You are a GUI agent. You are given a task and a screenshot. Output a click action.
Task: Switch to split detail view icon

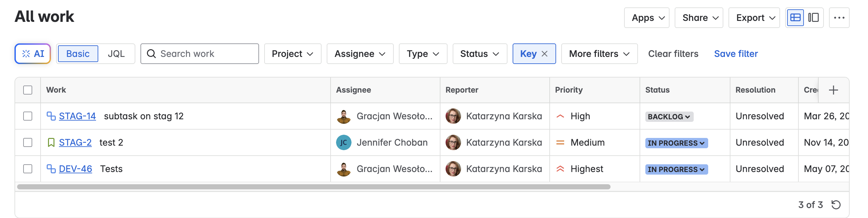[x=814, y=17]
